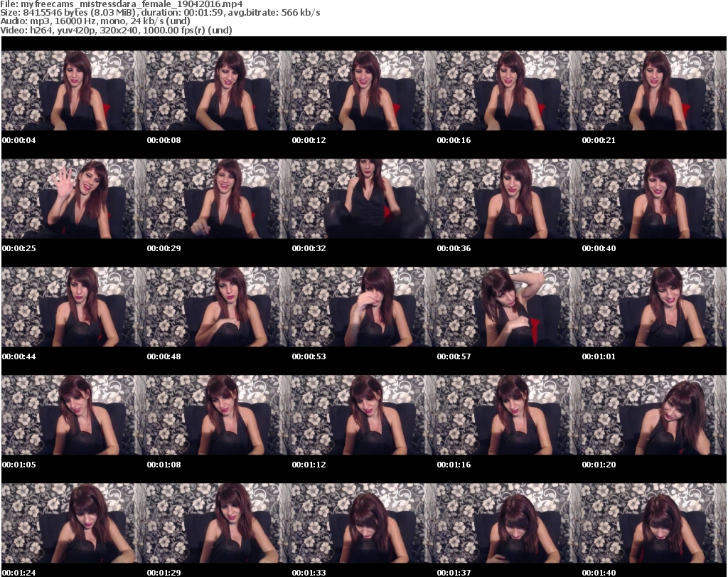Select the frame thumbnail at 00:01:29
The width and height of the screenshot is (728, 577).
219,523
